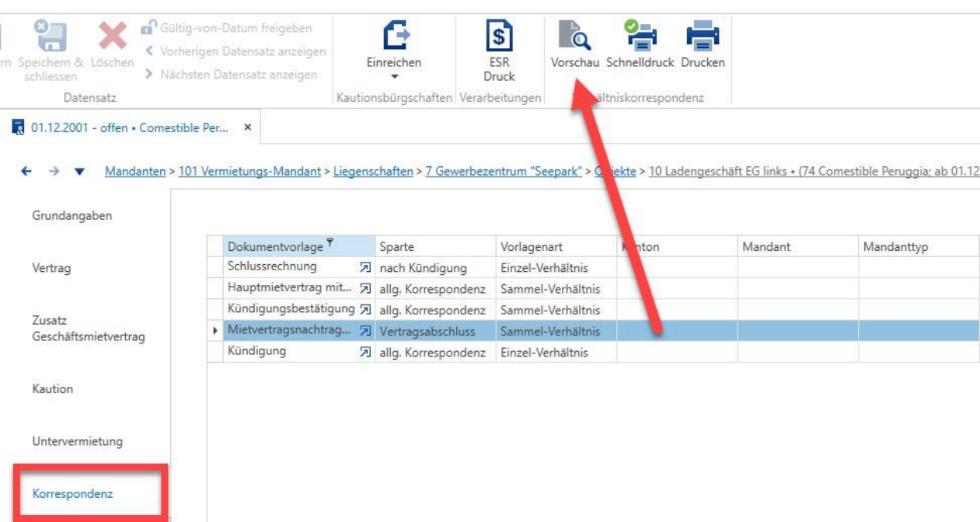Click the Liegenschaften breadcrumb link
Image resolution: width=980 pixels, height=522 pixels.
[x=373, y=172]
